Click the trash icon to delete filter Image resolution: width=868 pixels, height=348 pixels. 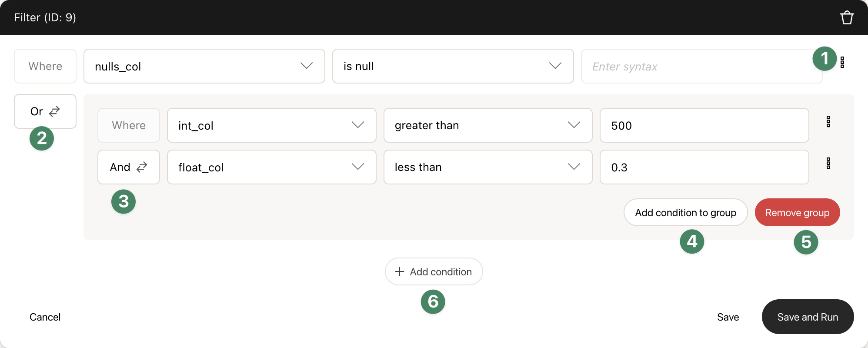point(847,18)
